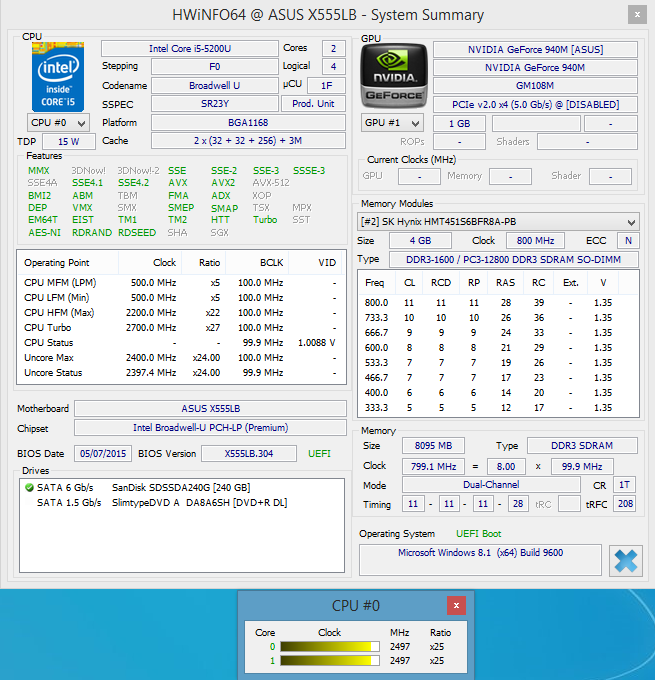
Task: Click the Memory Size 8095 MB field
Action: tap(433, 445)
